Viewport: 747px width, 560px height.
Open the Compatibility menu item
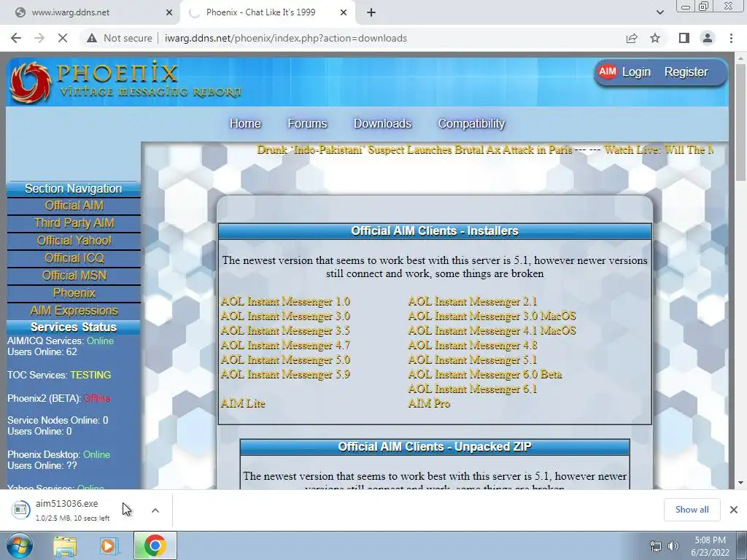tap(471, 123)
